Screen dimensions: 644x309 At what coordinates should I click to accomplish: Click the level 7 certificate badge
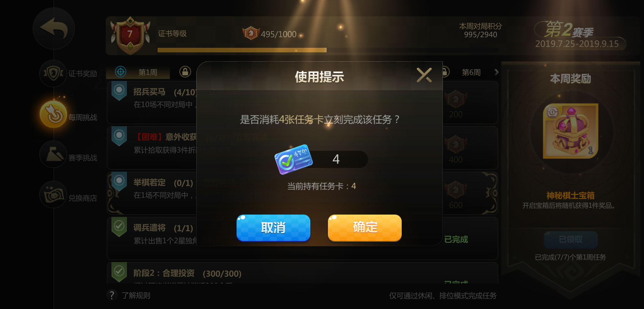click(130, 35)
